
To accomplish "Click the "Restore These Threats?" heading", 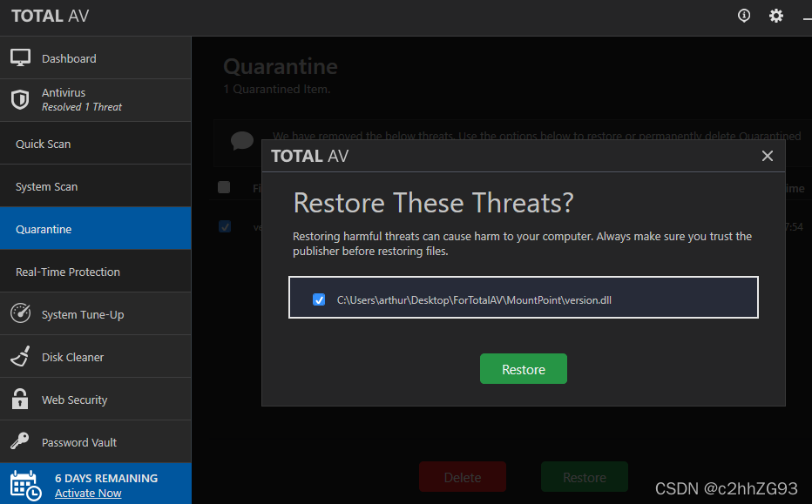I will [434, 202].
